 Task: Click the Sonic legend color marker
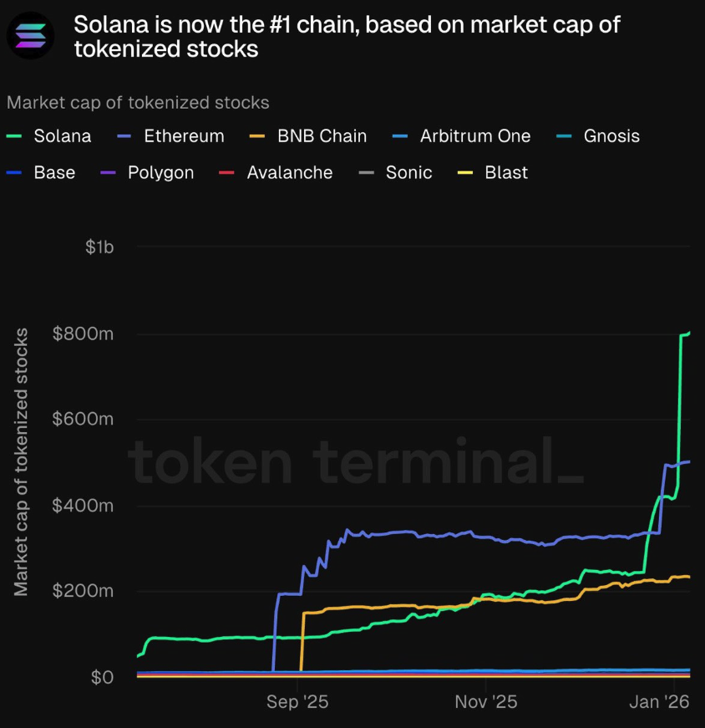[x=366, y=173]
